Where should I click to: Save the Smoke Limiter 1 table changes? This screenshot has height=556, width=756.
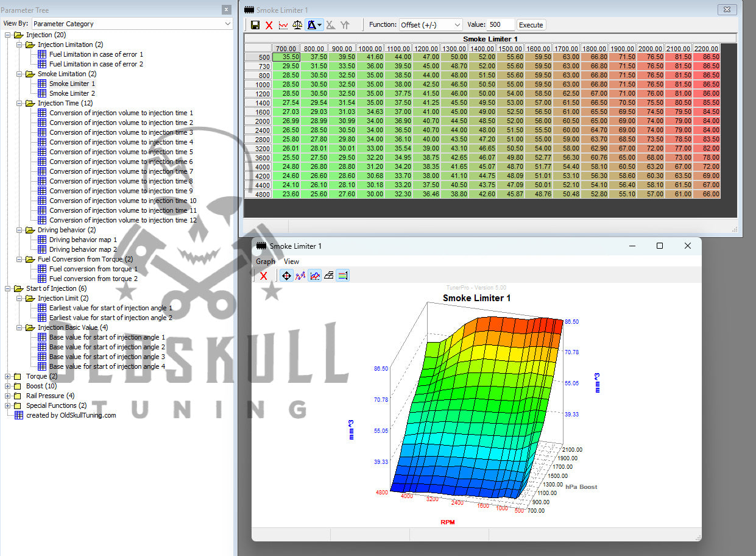(255, 24)
